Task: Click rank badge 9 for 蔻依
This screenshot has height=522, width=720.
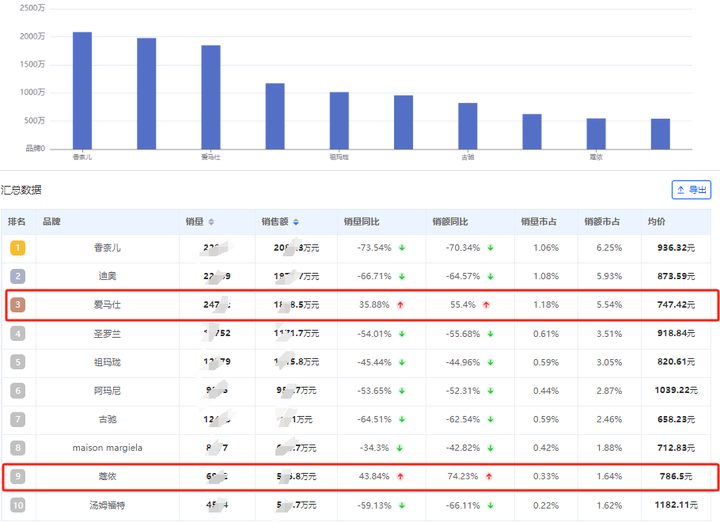Action: point(18,476)
